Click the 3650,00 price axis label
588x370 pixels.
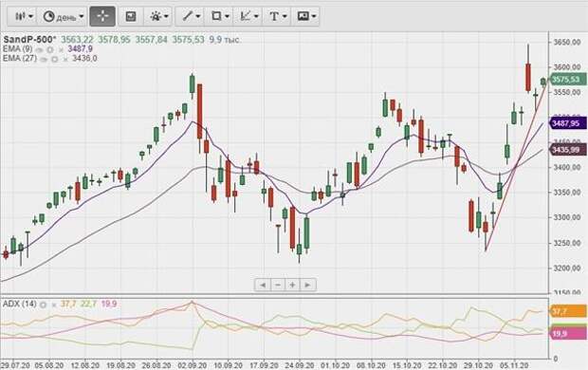567,42
